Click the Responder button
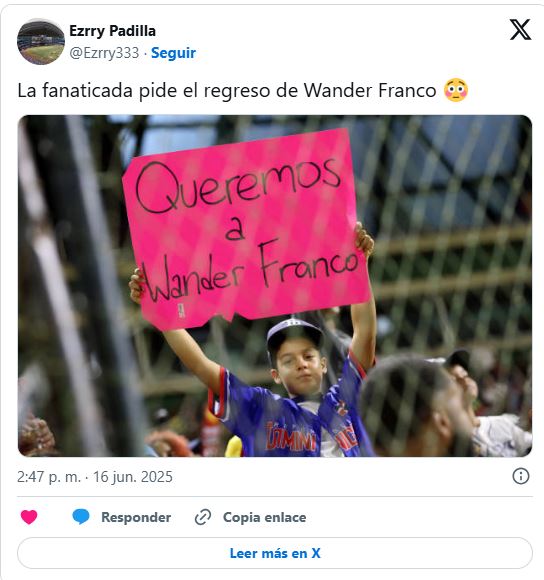 [136, 517]
